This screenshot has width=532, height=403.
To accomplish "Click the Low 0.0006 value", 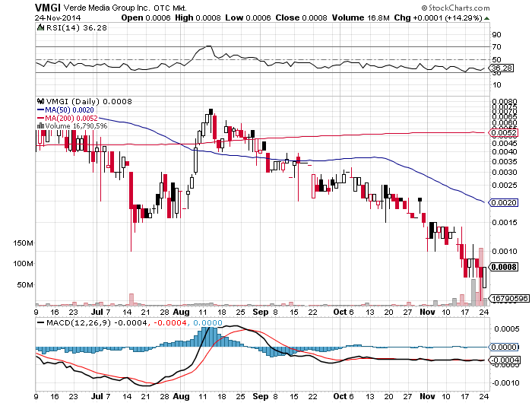I will coord(248,17).
